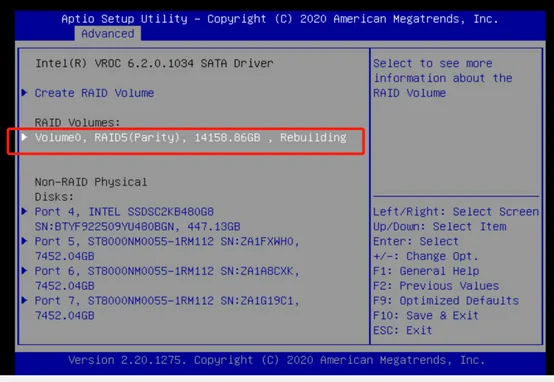The image size is (554, 382).
Task: Select Port 7 ST8000NM0055 disk ZA1G19C1
Action: click(x=167, y=308)
